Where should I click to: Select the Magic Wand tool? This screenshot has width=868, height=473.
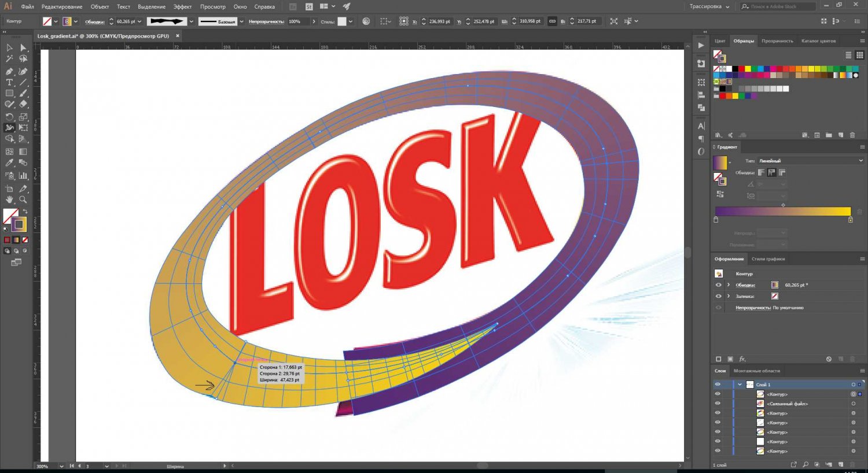[x=9, y=59]
